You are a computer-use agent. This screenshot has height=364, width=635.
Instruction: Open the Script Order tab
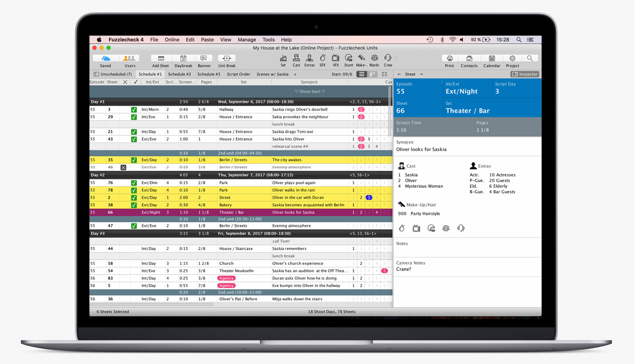(x=238, y=74)
